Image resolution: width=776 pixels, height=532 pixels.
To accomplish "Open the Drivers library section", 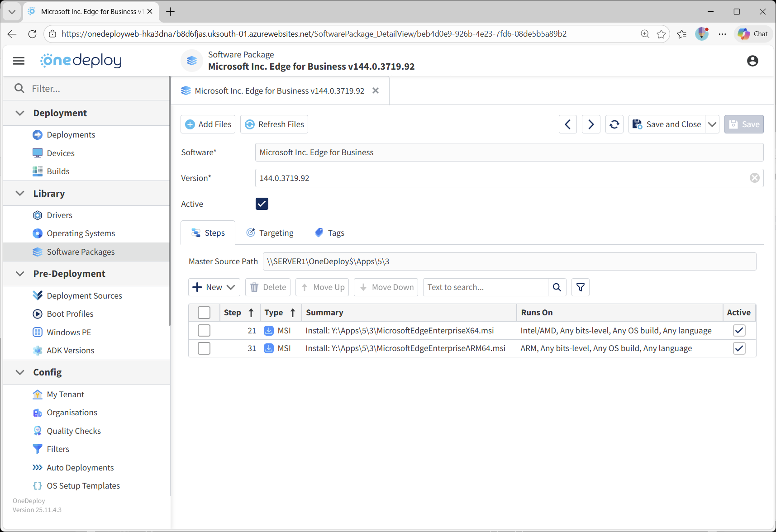I will click(x=59, y=215).
